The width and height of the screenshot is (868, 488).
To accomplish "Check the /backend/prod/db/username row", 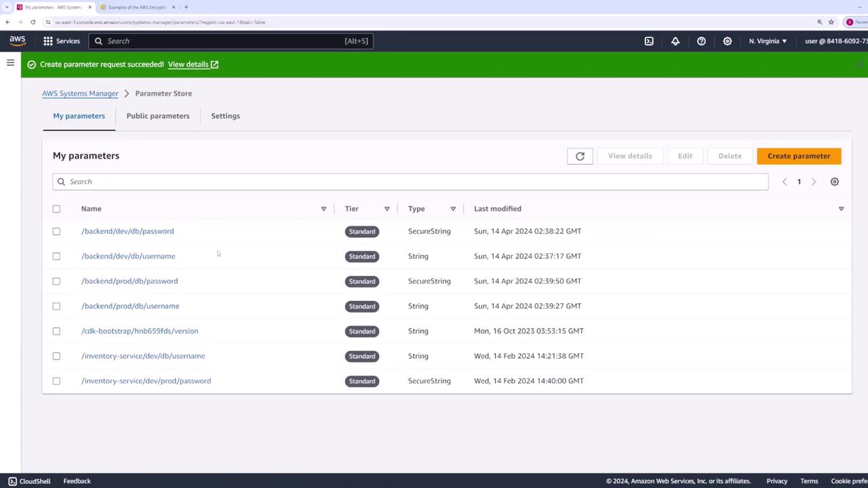I will [56, 306].
